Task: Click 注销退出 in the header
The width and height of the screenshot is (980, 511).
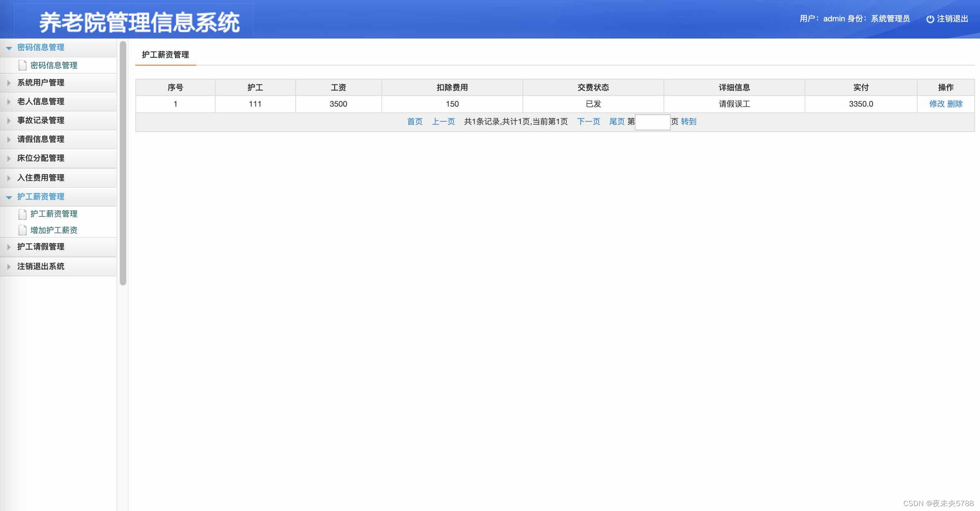Action: pos(952,19)
